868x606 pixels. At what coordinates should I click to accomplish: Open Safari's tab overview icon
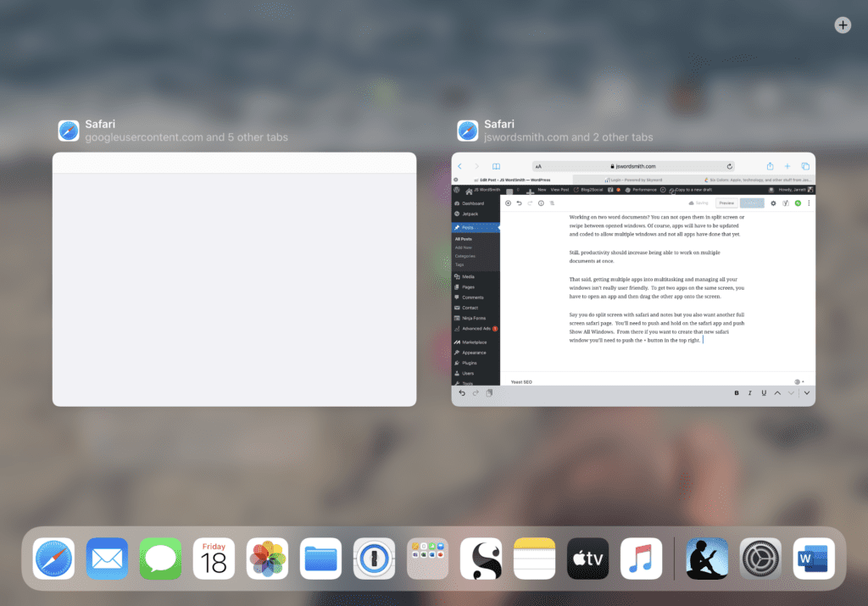point(804,165)
